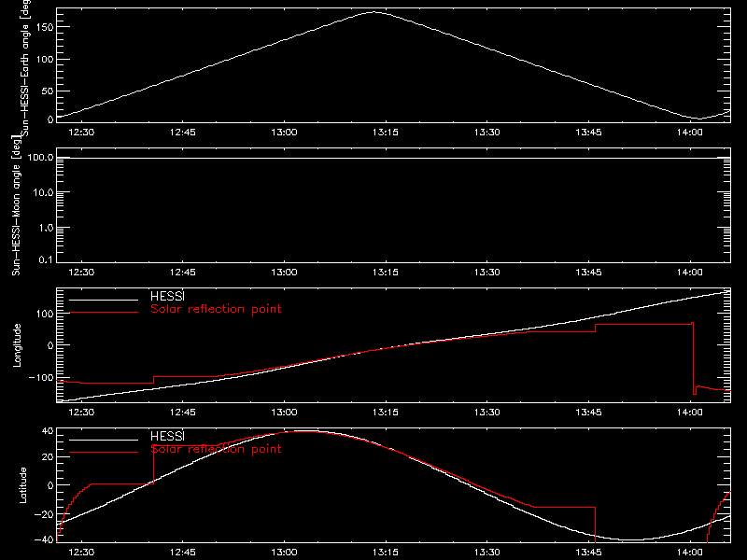The image size is (747, 560).
Task: Click 12:30 time label under Longitude plot
Action: click(x=81, y=413)
